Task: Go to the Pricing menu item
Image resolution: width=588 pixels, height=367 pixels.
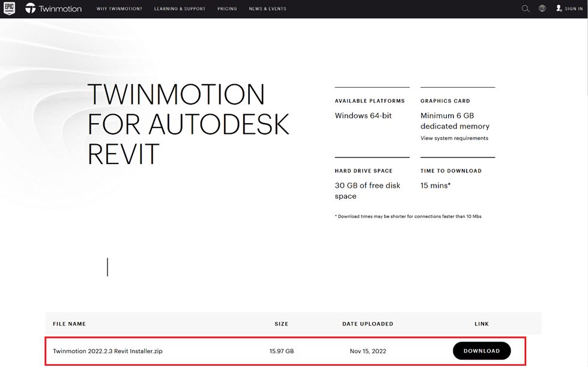Action: point(227,8)
